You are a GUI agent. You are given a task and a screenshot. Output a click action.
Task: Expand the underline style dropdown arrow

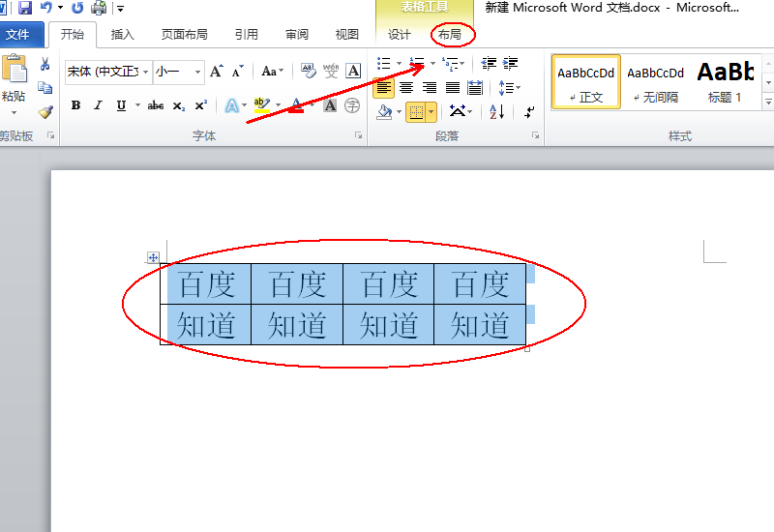click(x=137, y=105)
